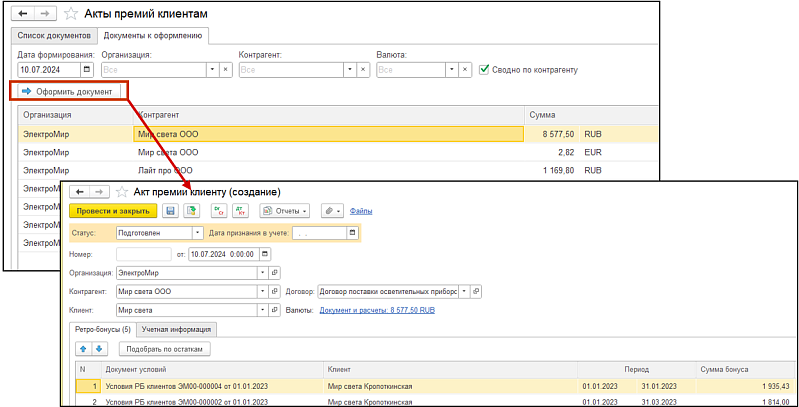Expand the Валюта filter dropdown
The image size is (799, 407).
click(451, 70)
